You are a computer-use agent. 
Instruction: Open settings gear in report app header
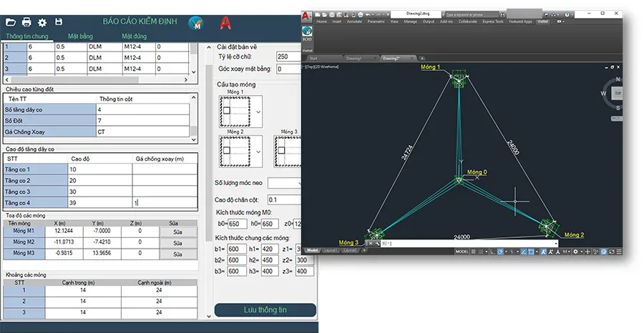pos(42,23)
